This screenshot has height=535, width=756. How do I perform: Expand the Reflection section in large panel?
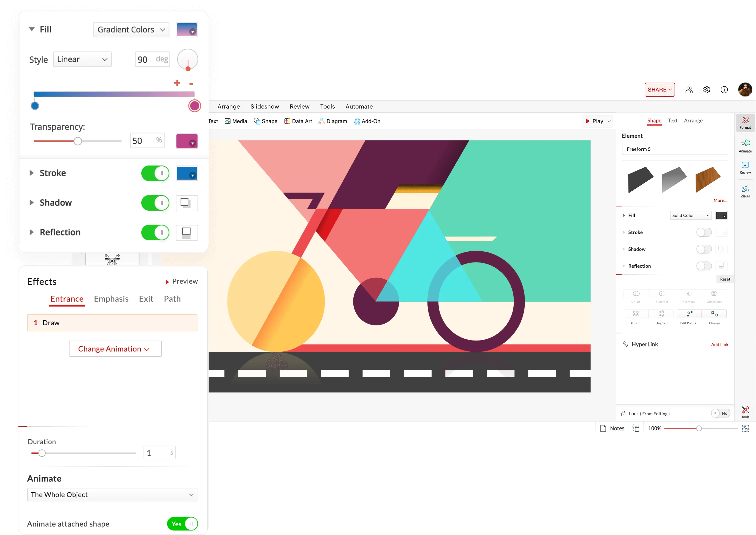pos(31,232)
